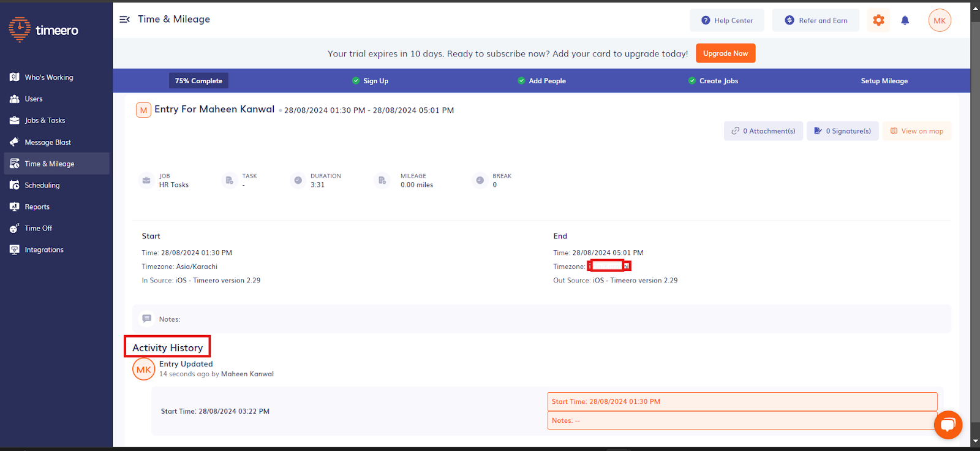Click the Notes field row
The height and width of the screenshot is (451, 980).
tap(542, 319)
